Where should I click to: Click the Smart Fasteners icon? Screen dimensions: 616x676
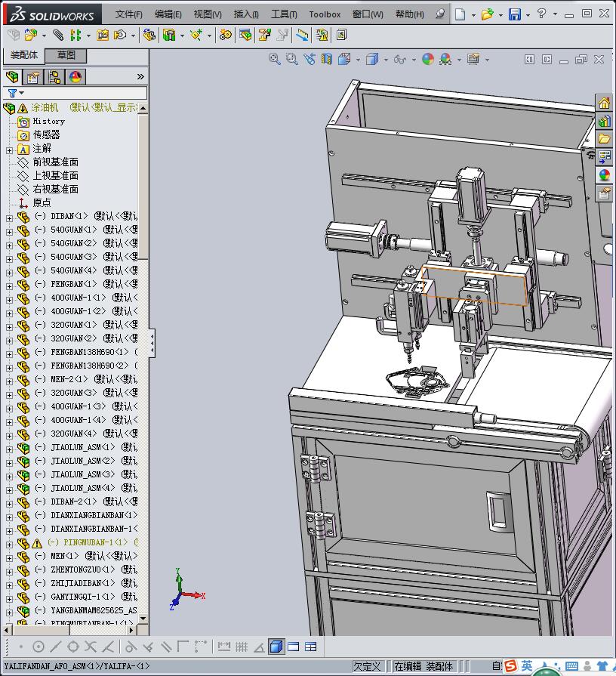pos(103,35)
